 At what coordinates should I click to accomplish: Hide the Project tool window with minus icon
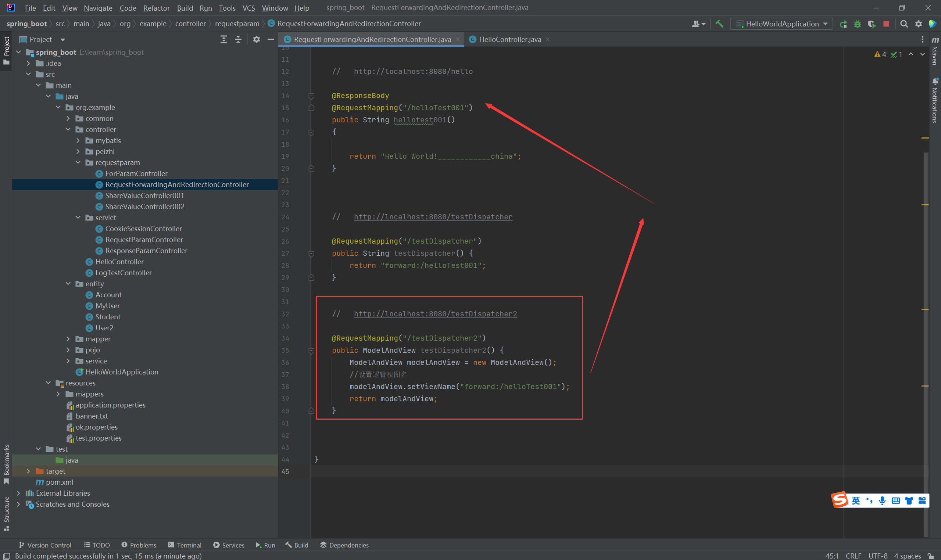pos(271,39)
